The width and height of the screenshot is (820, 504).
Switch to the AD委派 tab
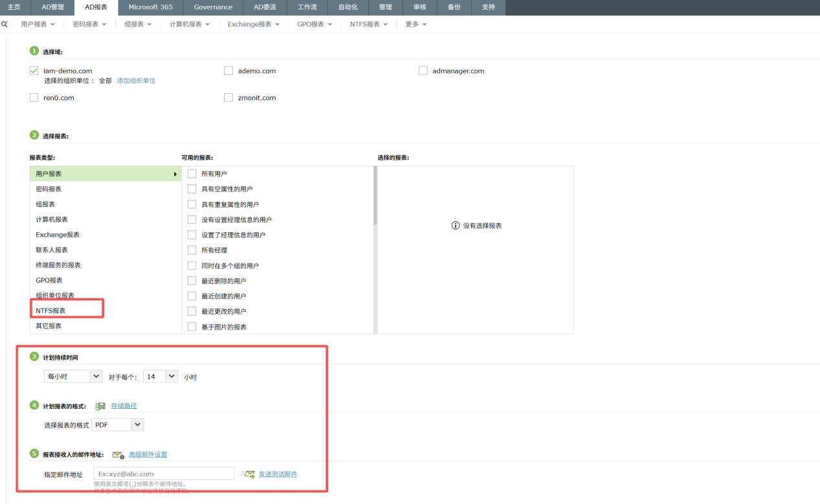[265, 7]
